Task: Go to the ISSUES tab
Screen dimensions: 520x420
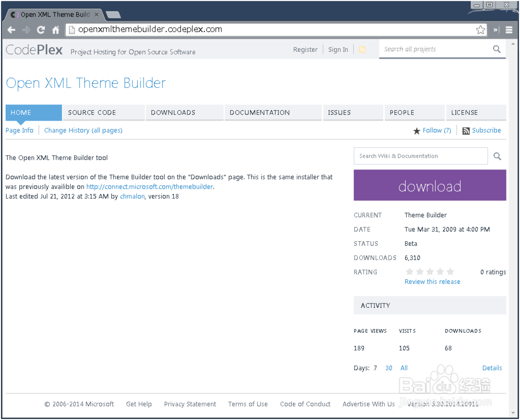Action: (353, 113)
